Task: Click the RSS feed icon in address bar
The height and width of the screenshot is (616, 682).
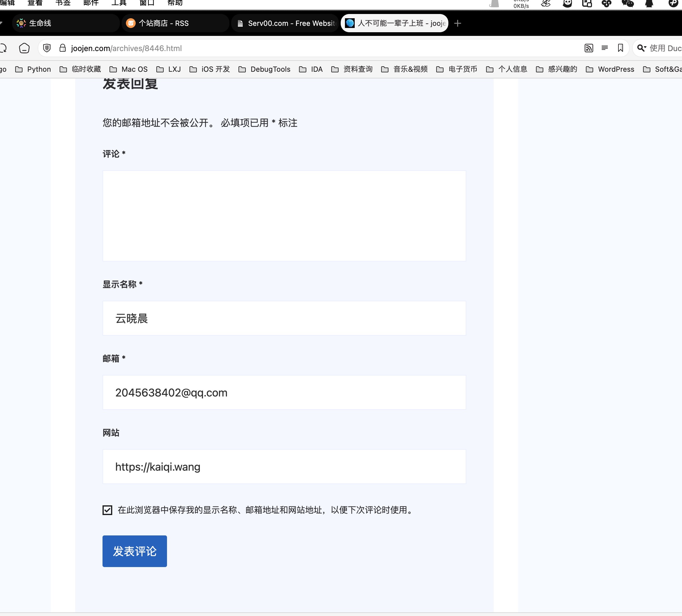Action: [x=589, y=48]
